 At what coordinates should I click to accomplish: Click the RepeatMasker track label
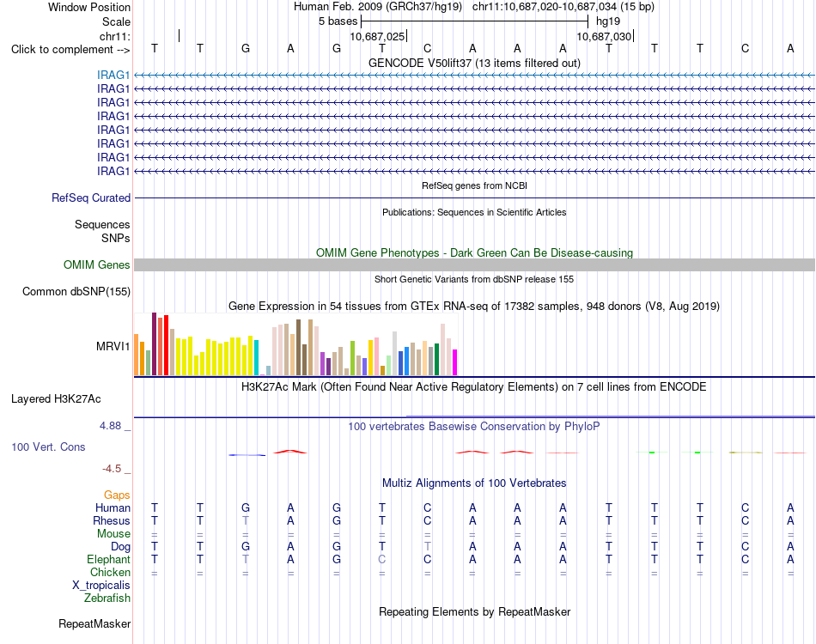point(94,623)
